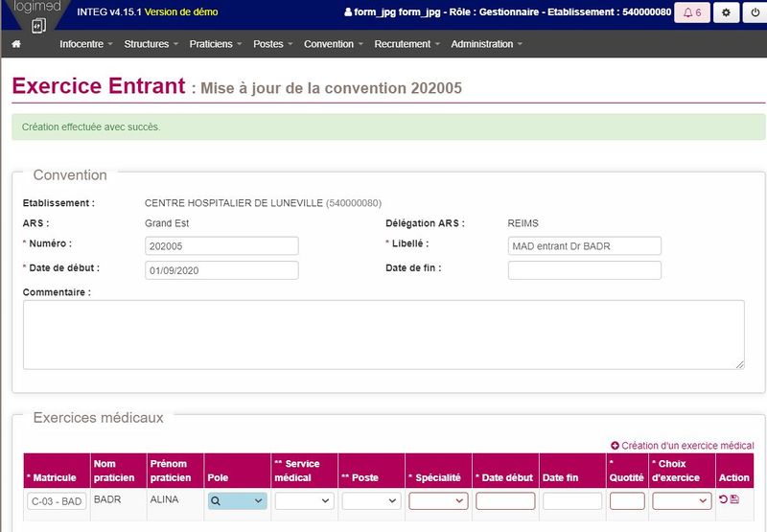Viewport: 767px width, 532px height.
Task: Click the Quotité column header
Action: 627,471
